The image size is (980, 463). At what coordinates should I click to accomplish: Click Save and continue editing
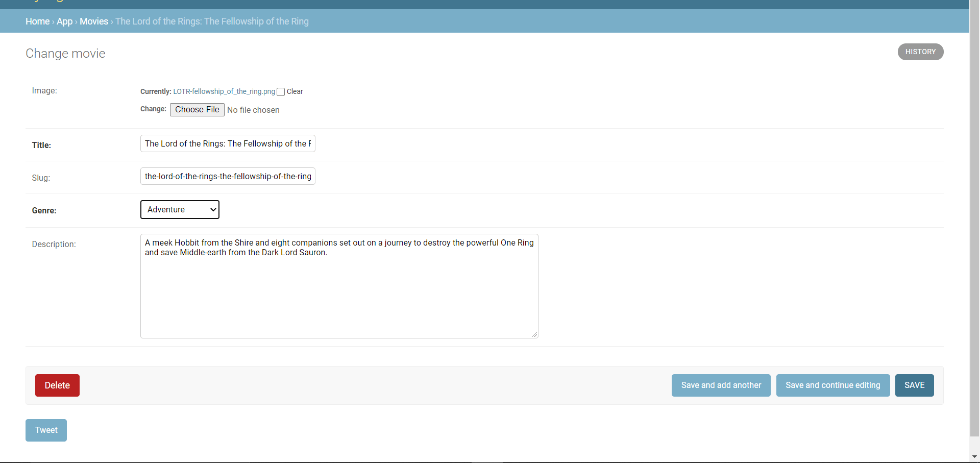pyautogui.click(x=832, y=385)
